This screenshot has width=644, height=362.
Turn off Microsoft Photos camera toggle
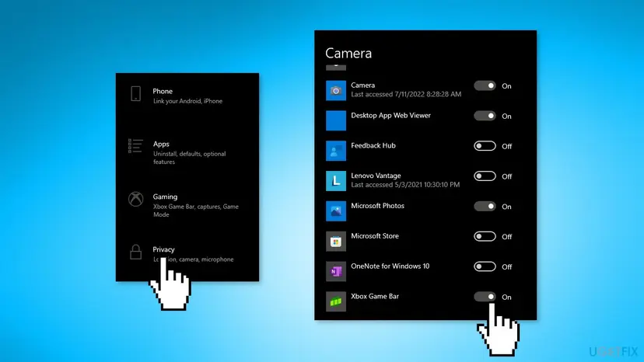(x=485, y=206)
